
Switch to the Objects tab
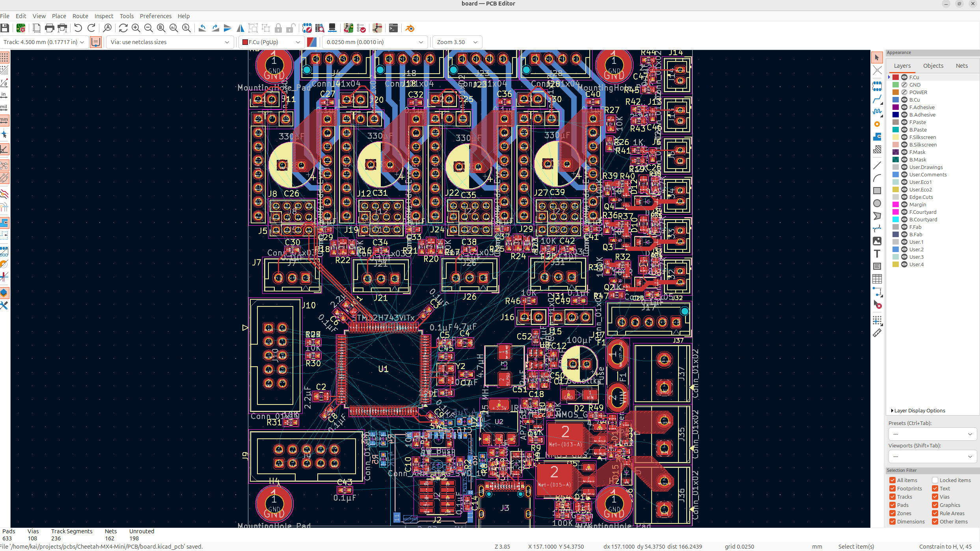[933, 66]
